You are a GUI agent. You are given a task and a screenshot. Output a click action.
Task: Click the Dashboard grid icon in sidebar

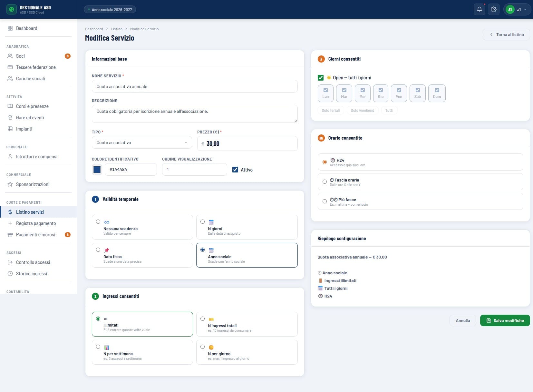point(10,28)
